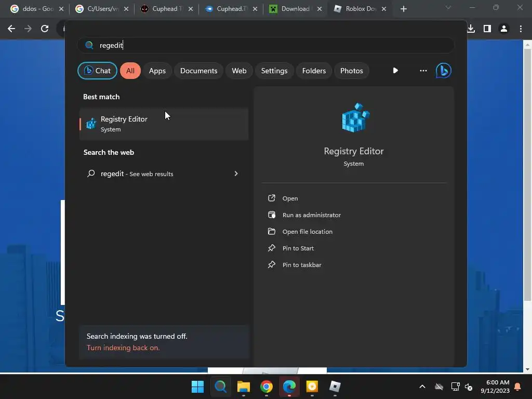This screenshot has height=399, width=532.
Task: Select the Folders filter
Action: (314, 71)
